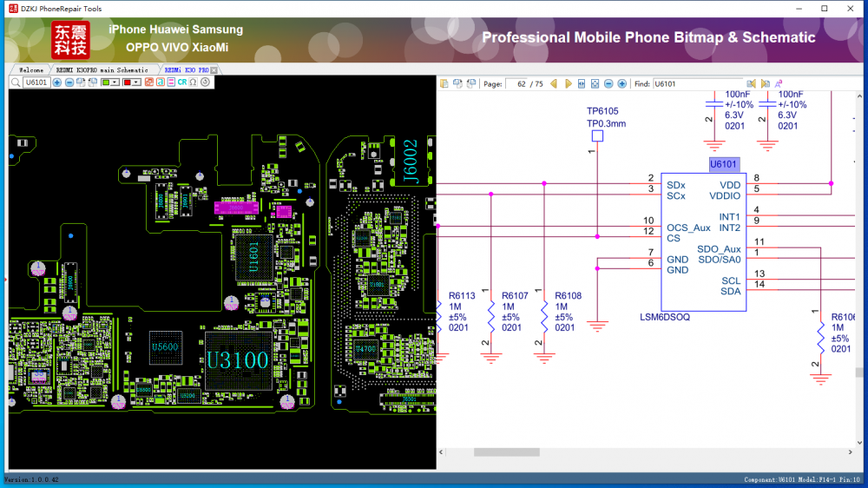The width and height of the screenshot is (868, 488).
Task: Click the bitmap search field containing U6101
Action: pyautogui.click(x=36, y=82)
